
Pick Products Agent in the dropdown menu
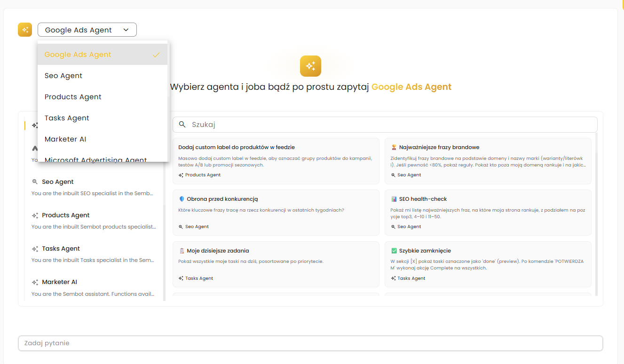point(103,97)
